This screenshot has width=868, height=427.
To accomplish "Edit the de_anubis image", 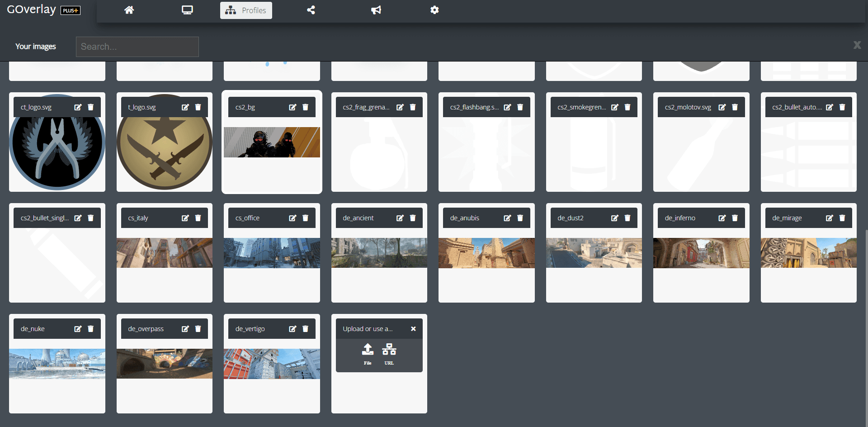I will tap(507, 218).
